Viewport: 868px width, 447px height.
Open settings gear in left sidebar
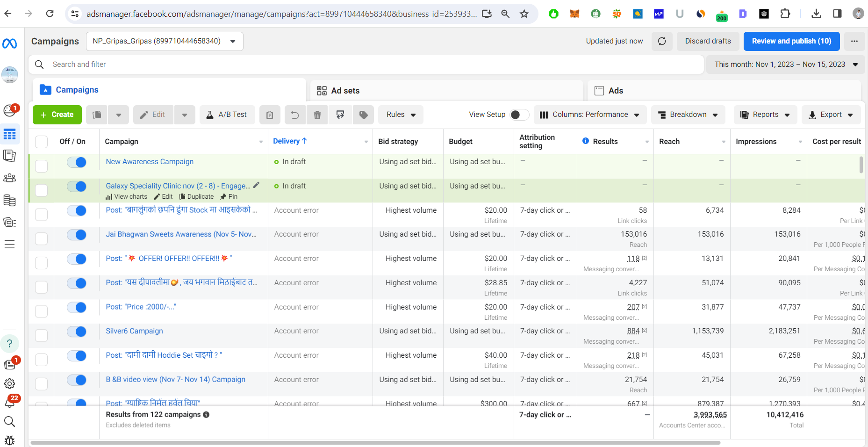pyautogui.click(x=10, y=384)
